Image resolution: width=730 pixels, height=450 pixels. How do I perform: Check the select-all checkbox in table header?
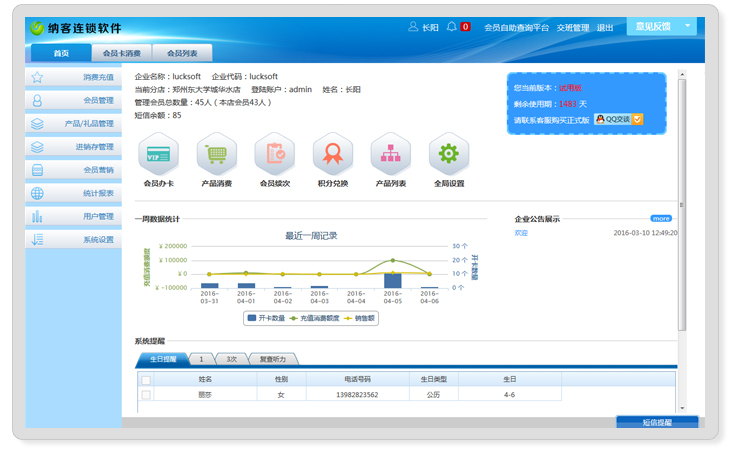point(146,380)
